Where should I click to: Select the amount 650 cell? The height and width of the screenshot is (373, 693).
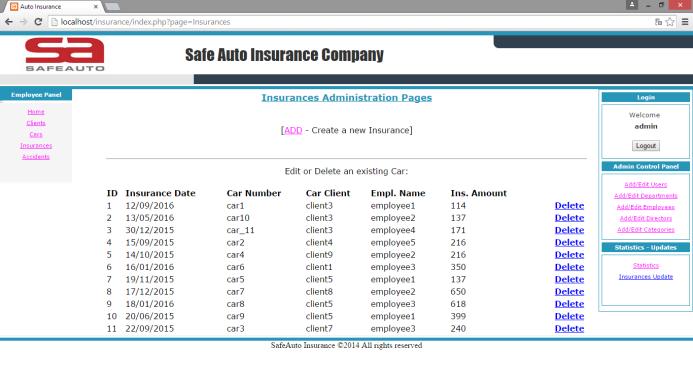point(458,292)
